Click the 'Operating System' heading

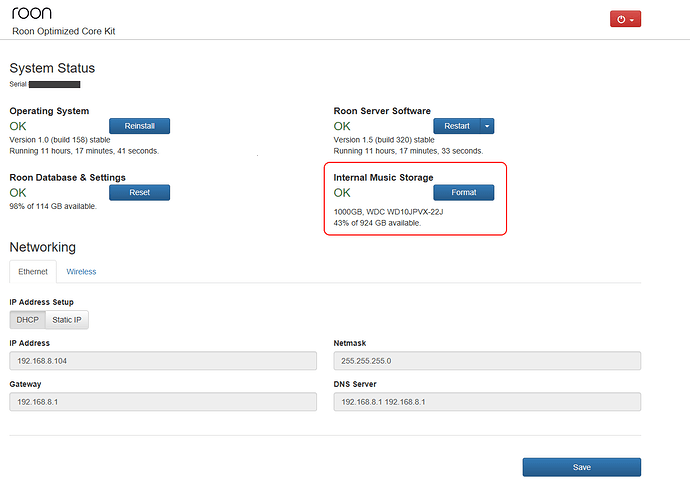[x=49, y=111]
